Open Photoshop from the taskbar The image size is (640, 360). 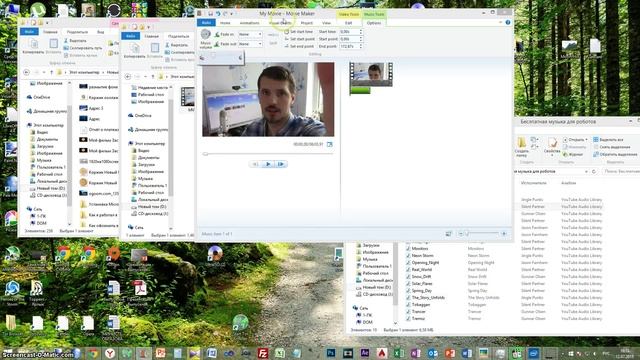pos(331,353)
